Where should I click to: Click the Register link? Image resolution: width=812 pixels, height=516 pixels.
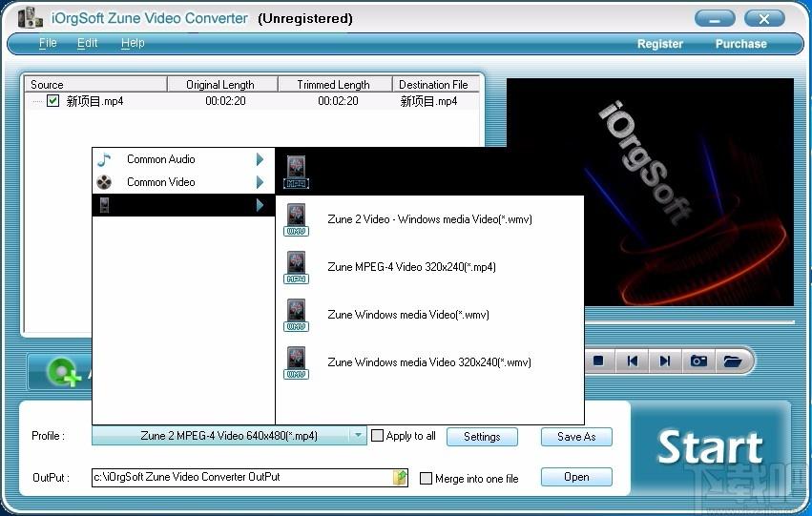(x=659, y=44)
